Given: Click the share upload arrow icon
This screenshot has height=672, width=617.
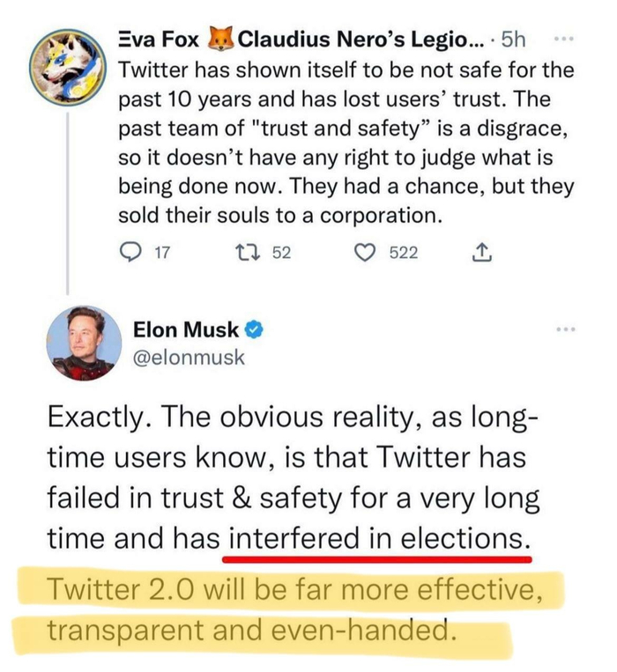Looking at the screenshot, I should [481, 255].
